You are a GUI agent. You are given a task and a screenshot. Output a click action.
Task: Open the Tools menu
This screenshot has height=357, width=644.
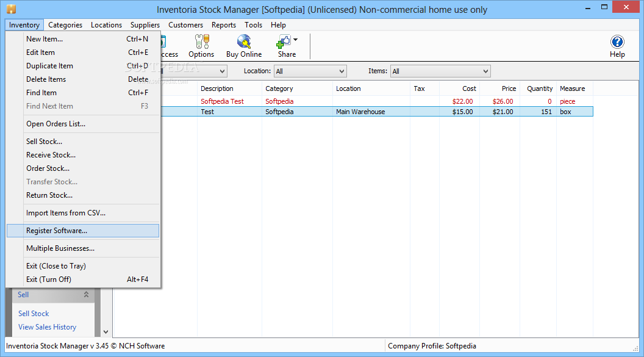(x=254, y=25)
